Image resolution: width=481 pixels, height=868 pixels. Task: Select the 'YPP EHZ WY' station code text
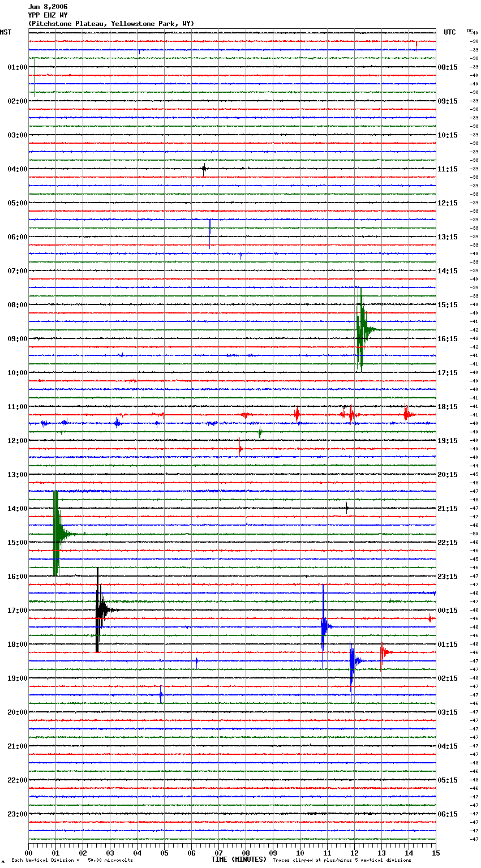[48, 15]
